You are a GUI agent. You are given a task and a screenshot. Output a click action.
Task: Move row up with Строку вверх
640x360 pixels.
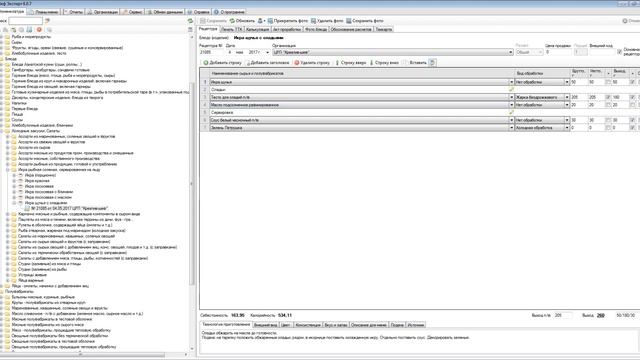tap(351, 63)
